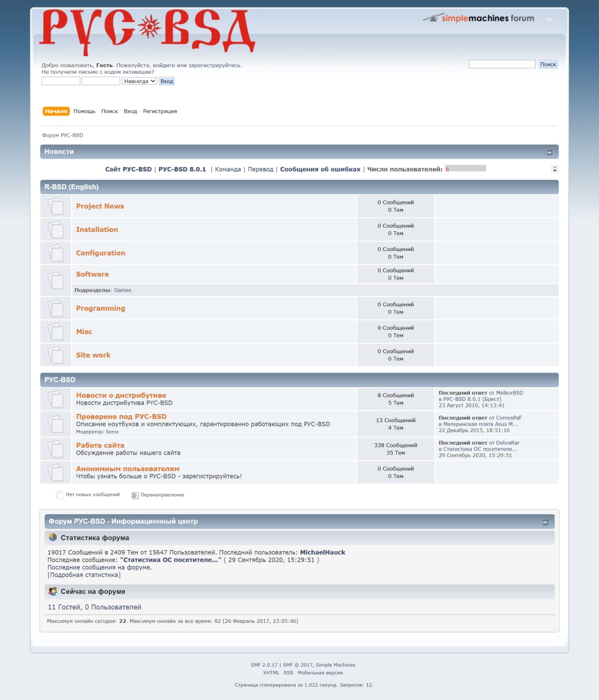This screenshot has height=700, width=599.
Task: Open the Games sub-board link
Action: pyautogui.click(x=122, y=290)
